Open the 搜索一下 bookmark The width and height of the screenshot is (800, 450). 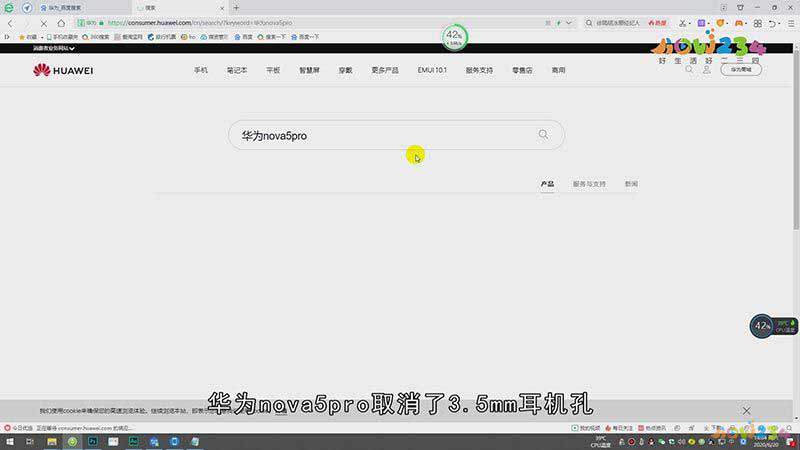[x=271, y=37]
